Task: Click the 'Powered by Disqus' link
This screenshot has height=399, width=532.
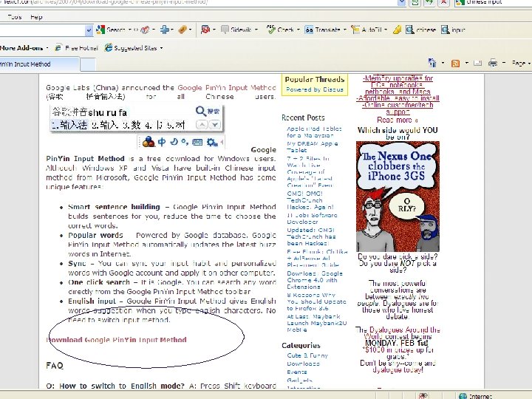Action: pos(315,89)
